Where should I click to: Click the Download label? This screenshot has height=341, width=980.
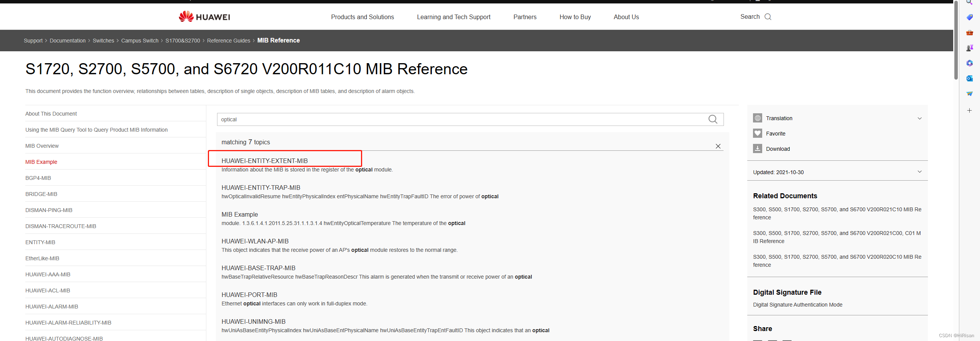click(778, 149)
